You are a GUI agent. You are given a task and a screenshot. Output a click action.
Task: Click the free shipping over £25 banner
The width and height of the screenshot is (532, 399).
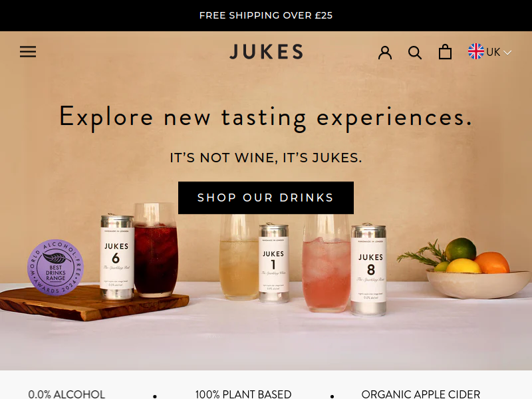266,15
